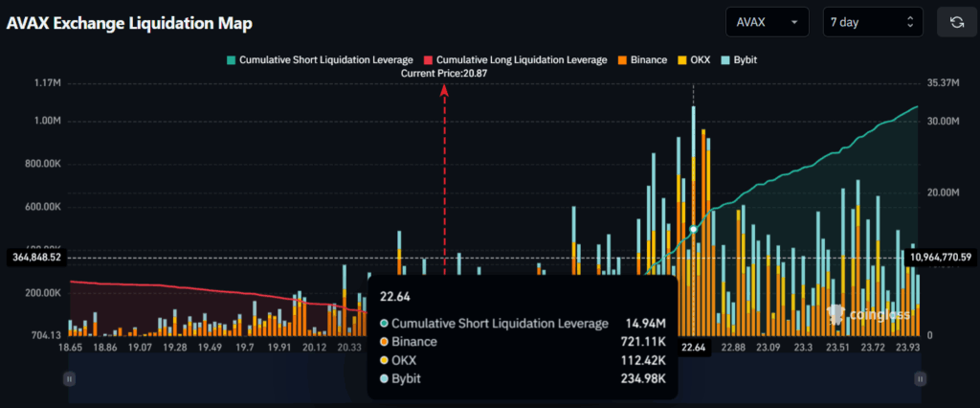Open the AVAX coin dropdown
980x408 pixels.
coord(768,23)
